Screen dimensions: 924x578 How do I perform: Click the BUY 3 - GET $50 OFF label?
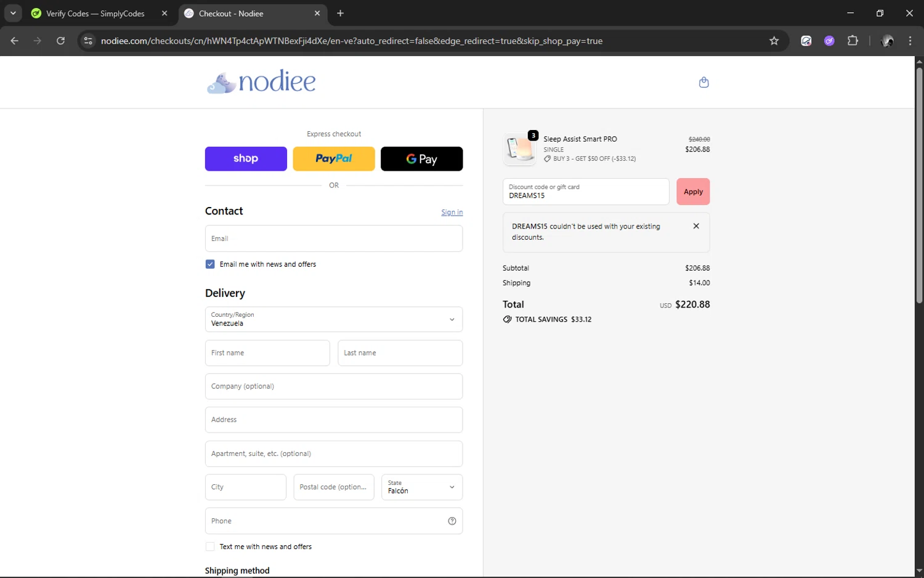pyautogui.click(x=594, y=158)
